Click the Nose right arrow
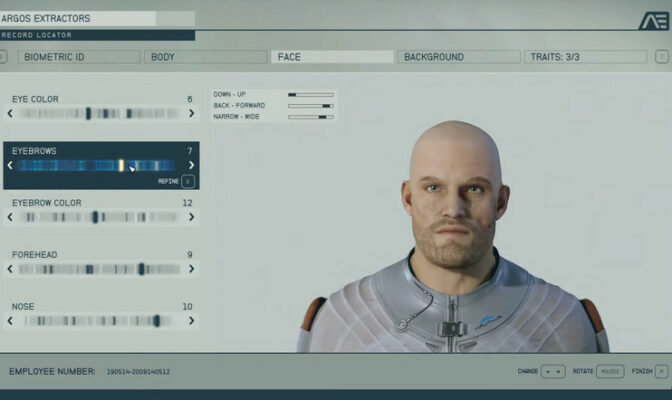672x400 pixels. (192, 320)
